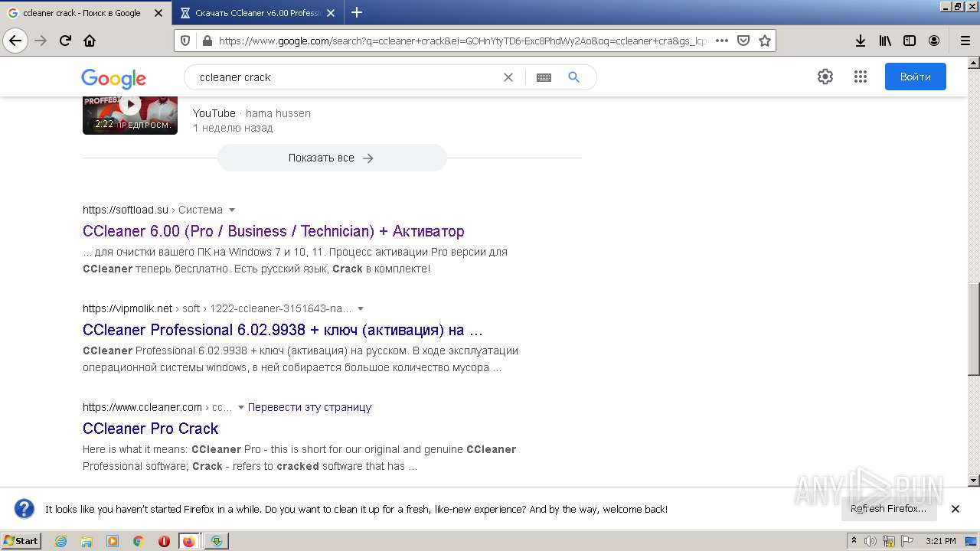Click the Google logo
Image resolution: width=980 pixels, height=551 pixels.
pyautogui.click(x=113, y=78)
